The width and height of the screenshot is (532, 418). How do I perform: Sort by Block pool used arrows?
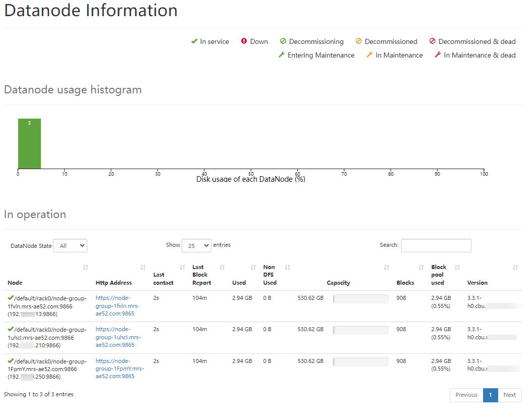tap(457, 268)
